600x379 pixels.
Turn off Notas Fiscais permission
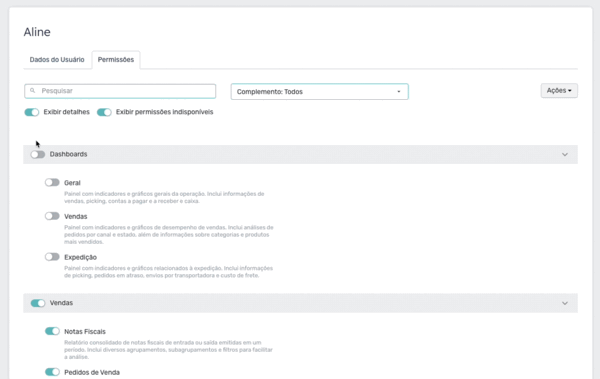tap(52, 331)
